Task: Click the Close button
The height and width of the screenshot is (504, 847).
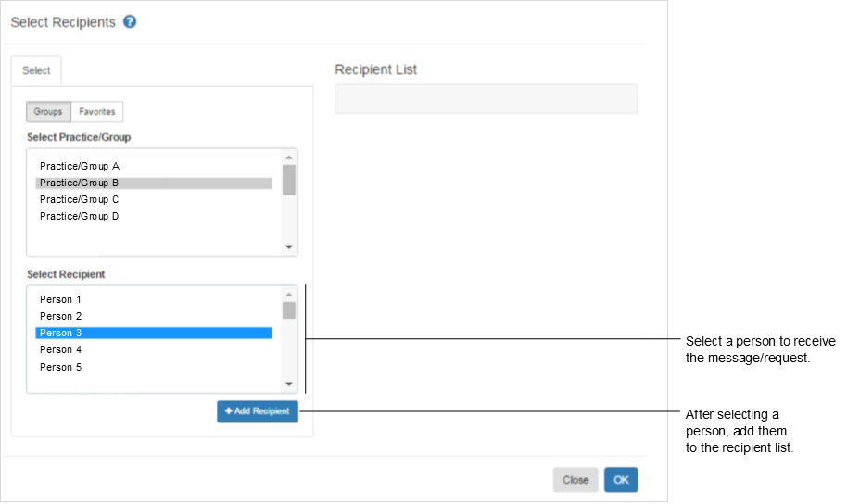Action: click(x=575, y=480)
